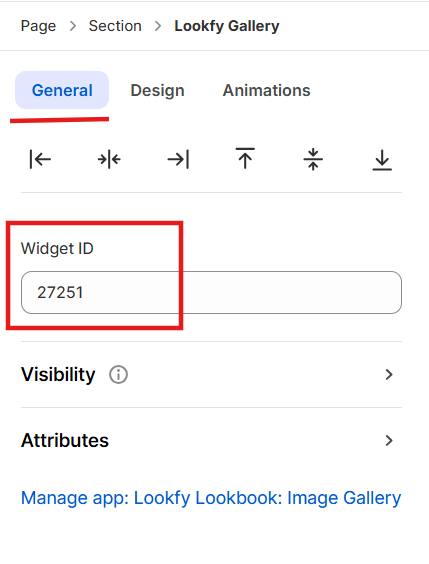Center widget horizontally with the align icon

[109, 159]
